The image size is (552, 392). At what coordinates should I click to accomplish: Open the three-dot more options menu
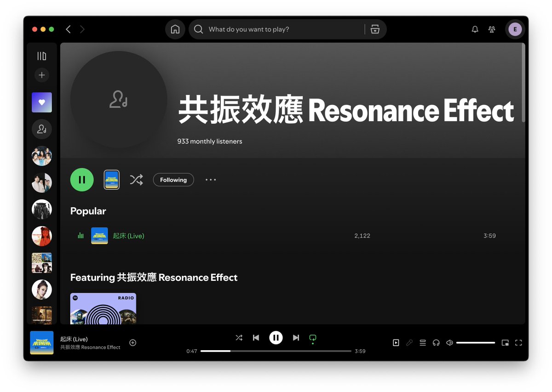pos(211,180)
